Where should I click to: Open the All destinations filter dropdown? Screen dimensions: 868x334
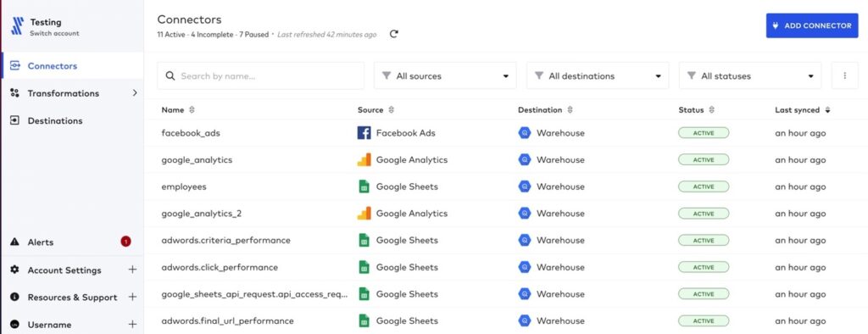pos(598,76)
